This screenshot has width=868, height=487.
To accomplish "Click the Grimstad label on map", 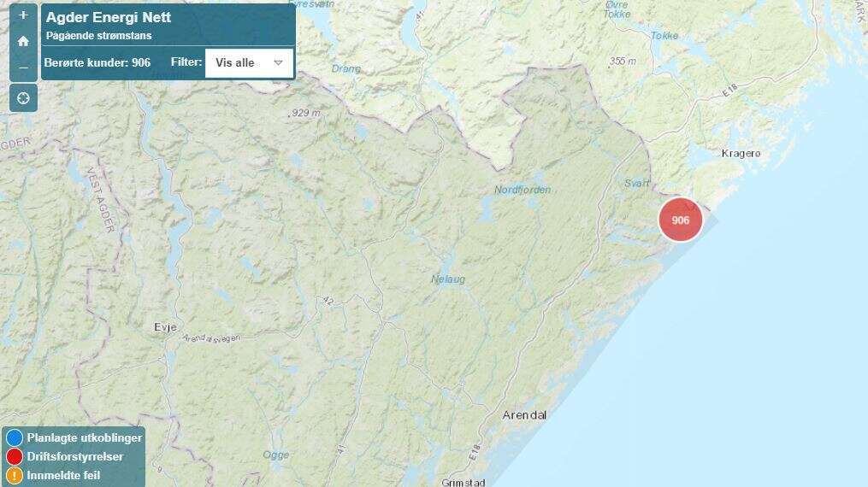I will [x=464, y=483].
